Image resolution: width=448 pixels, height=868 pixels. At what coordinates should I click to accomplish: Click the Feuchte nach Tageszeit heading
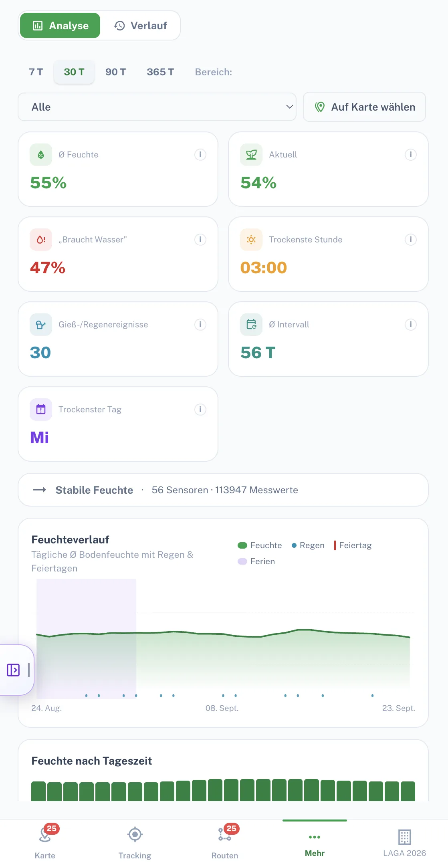coord(92,761)
